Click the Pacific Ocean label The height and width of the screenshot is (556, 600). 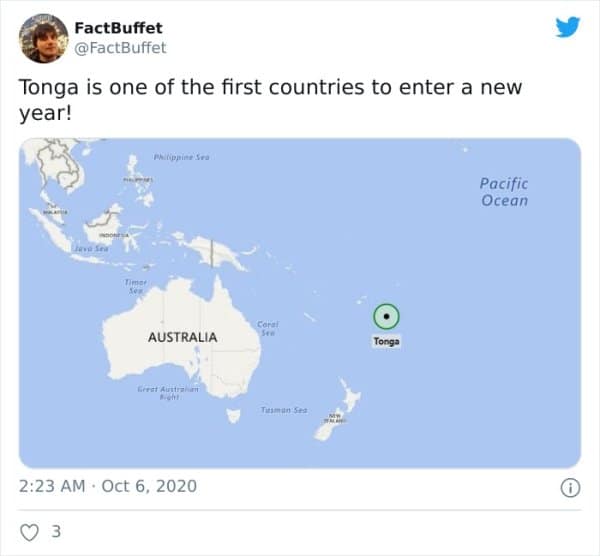[503, 192]
